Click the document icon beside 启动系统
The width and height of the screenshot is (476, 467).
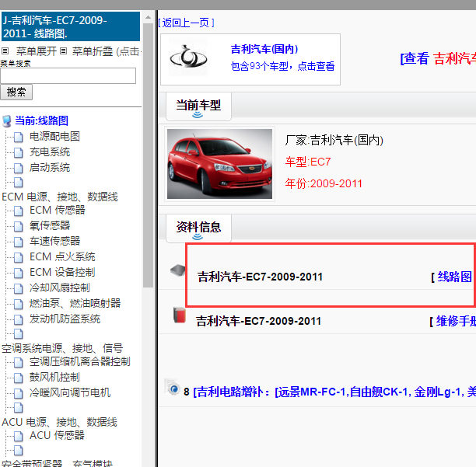(x=19, y=168)
